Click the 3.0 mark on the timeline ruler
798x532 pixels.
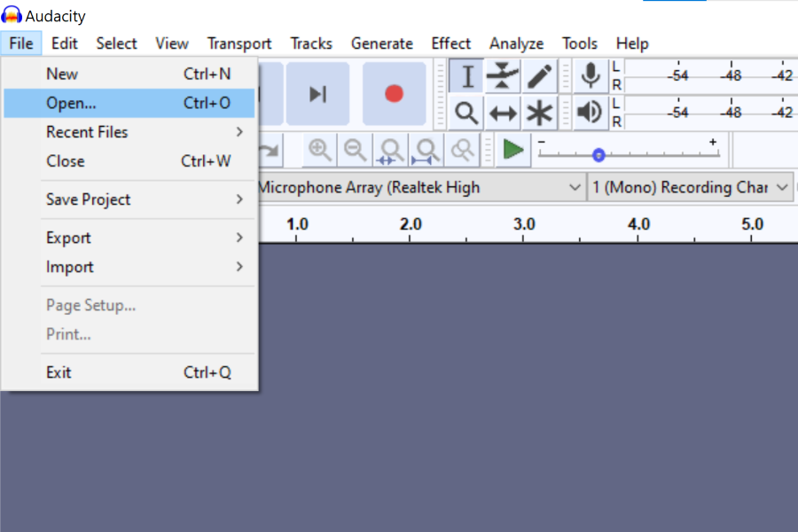(524, 224)
